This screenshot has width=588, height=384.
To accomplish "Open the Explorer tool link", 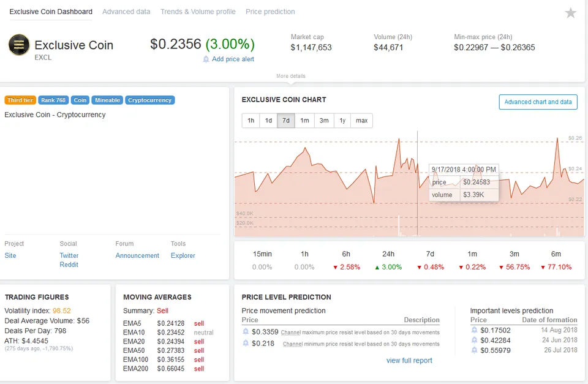I will 183,255.
